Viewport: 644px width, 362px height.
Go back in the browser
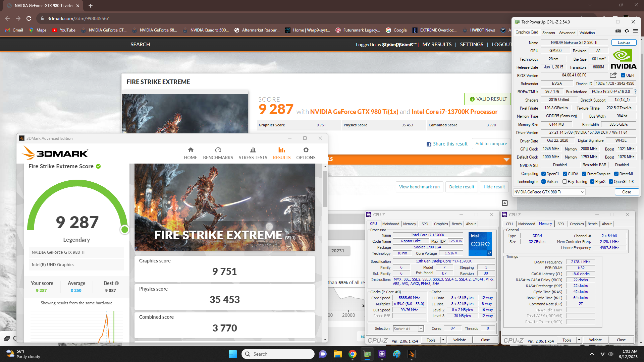[7, 18]
